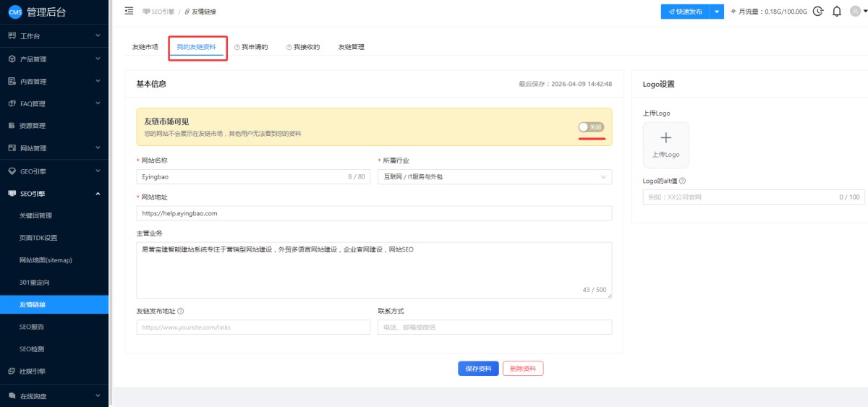The image size is (868, 407).
Task: Switch to the 友链管理 tab
Action: click(351, 47)
